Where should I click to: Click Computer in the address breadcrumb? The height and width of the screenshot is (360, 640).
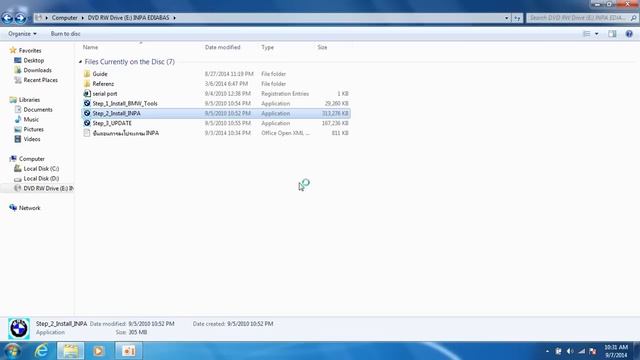(x=64, y=18)
